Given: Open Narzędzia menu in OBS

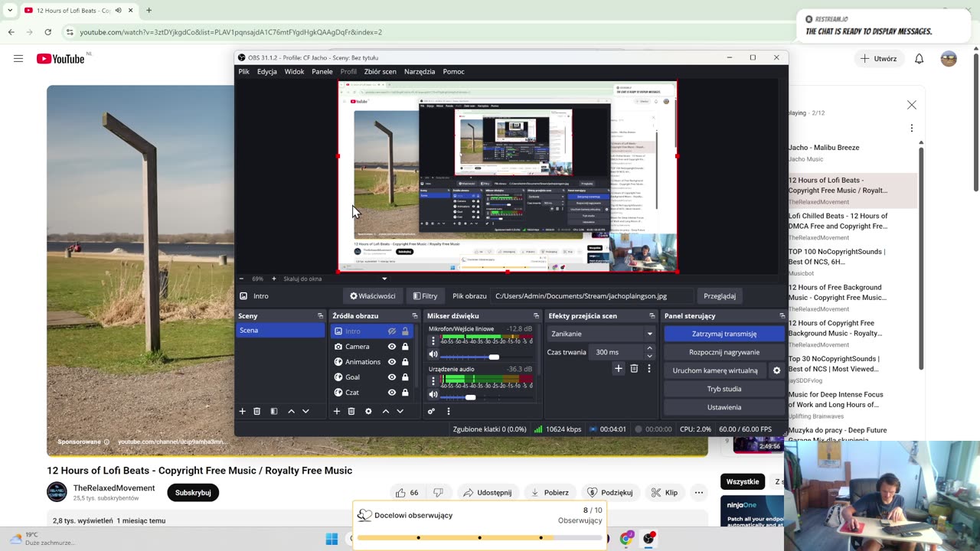Looking at the screenshot, I should point(420,71).
